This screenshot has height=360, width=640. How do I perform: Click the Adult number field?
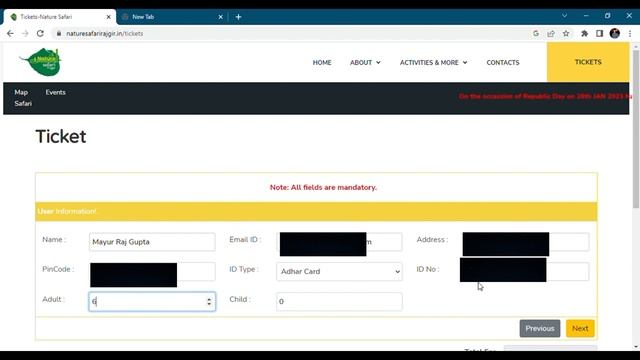coord(152,302)
